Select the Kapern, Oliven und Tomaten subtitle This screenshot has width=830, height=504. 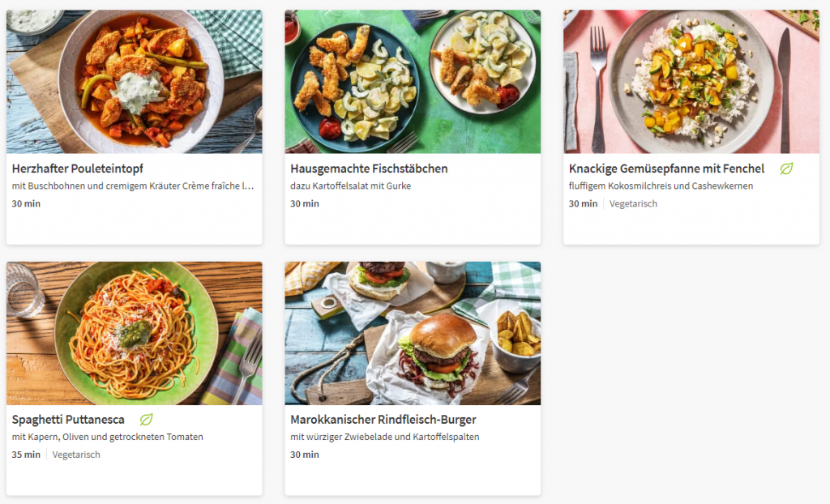point(107,438)
